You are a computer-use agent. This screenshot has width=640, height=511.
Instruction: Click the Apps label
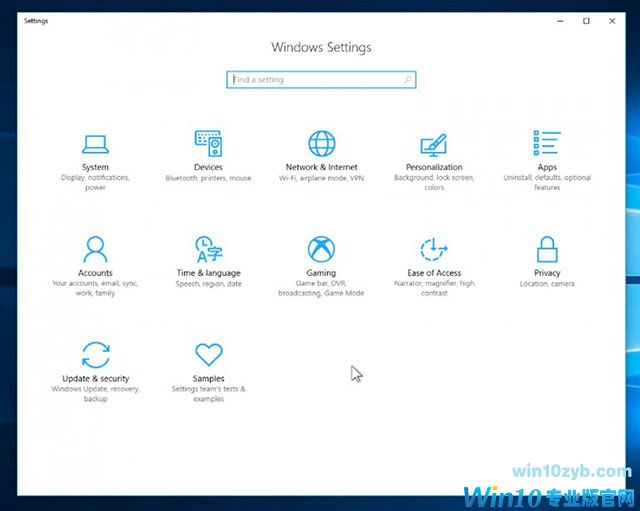547,167
